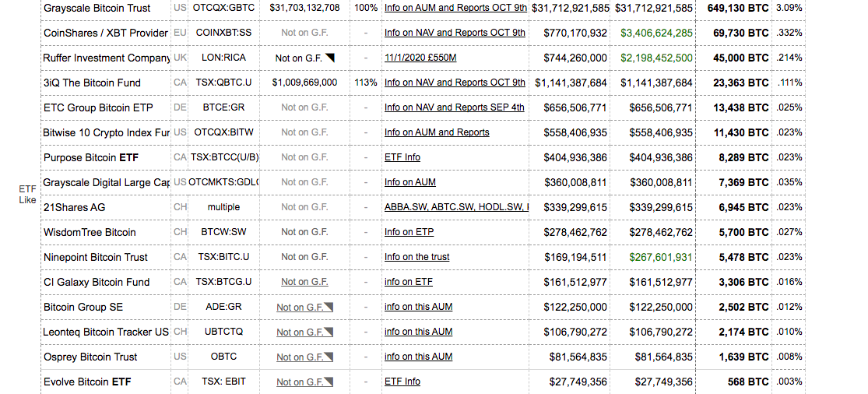Open CI Galaxy's info on ETF link
Image resolution: width=868 pixels, height=394 pixels.
coord(408,282)
